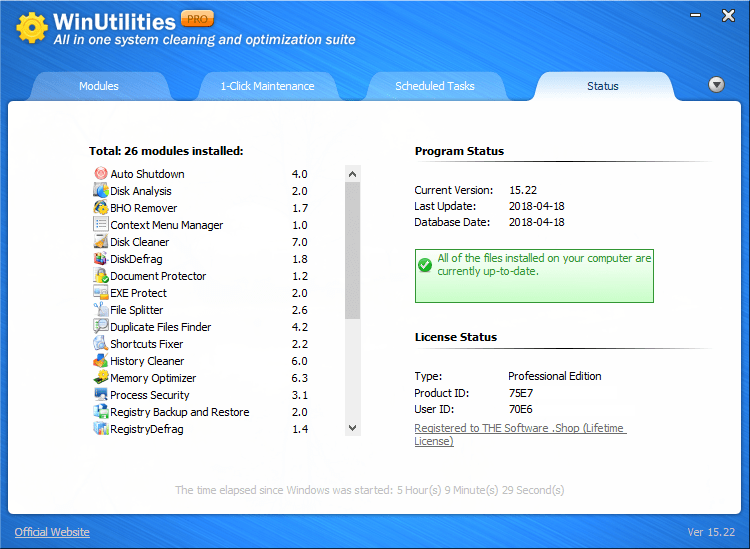Click the module list scroll down arrow

click(353, 428)
